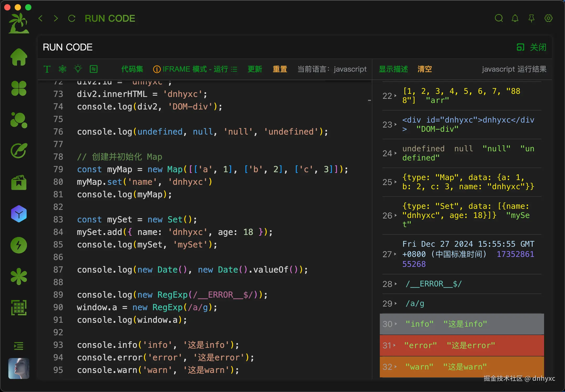
Task: Click 清空 to clear the run results
Action: pyautogui.click(x=424, y=69)
